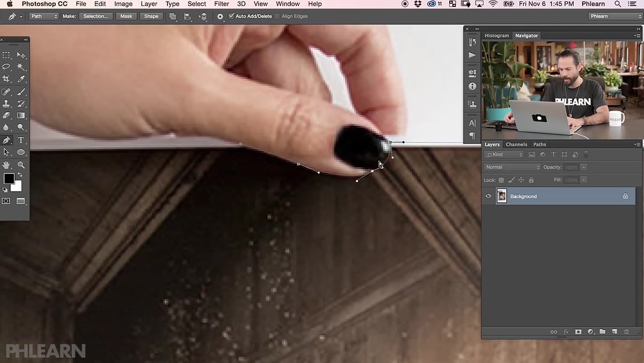The image size is (644, 363).
Task: Select the Zoom tool
Action: click(21, 165)
